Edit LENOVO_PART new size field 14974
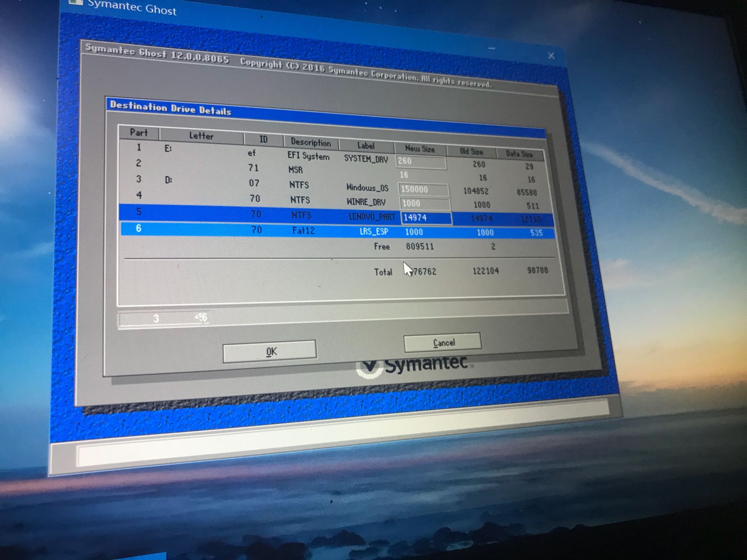The height and width of the screenshot is (560, 747). 426,218
